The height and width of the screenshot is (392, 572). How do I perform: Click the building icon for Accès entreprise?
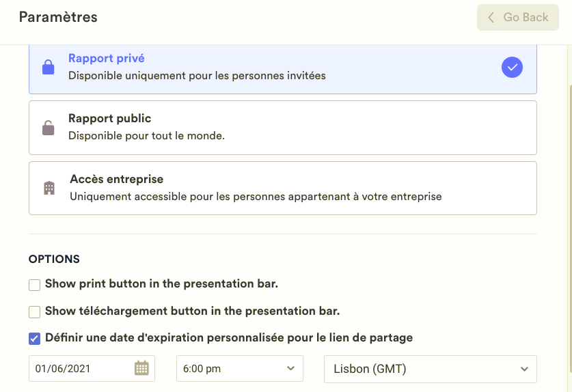49,188
